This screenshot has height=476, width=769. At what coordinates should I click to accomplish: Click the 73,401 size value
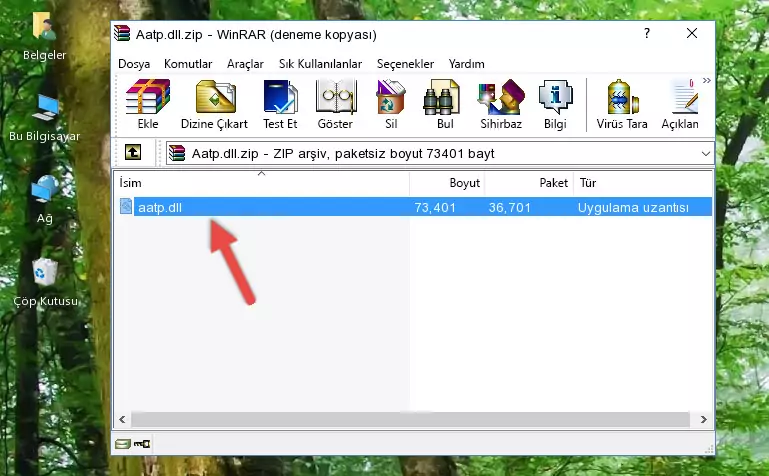435,207
